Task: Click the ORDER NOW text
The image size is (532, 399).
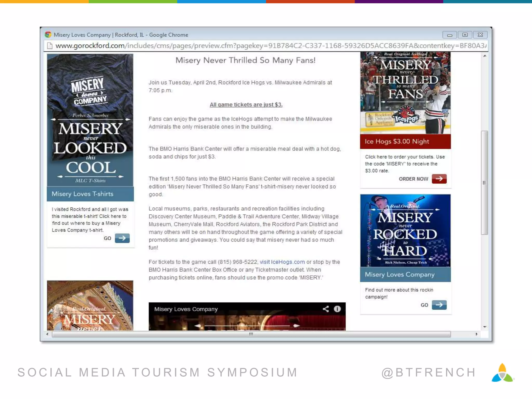Action: (413, 179)
